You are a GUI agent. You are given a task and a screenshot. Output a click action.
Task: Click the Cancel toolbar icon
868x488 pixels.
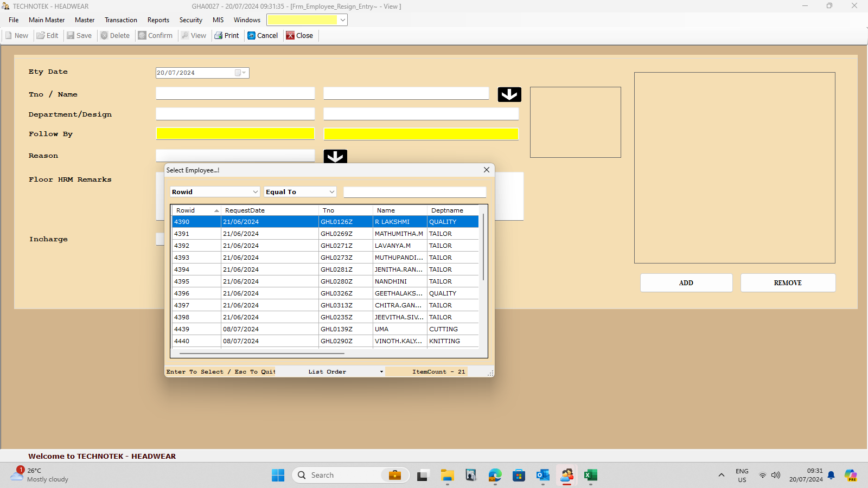252,36
